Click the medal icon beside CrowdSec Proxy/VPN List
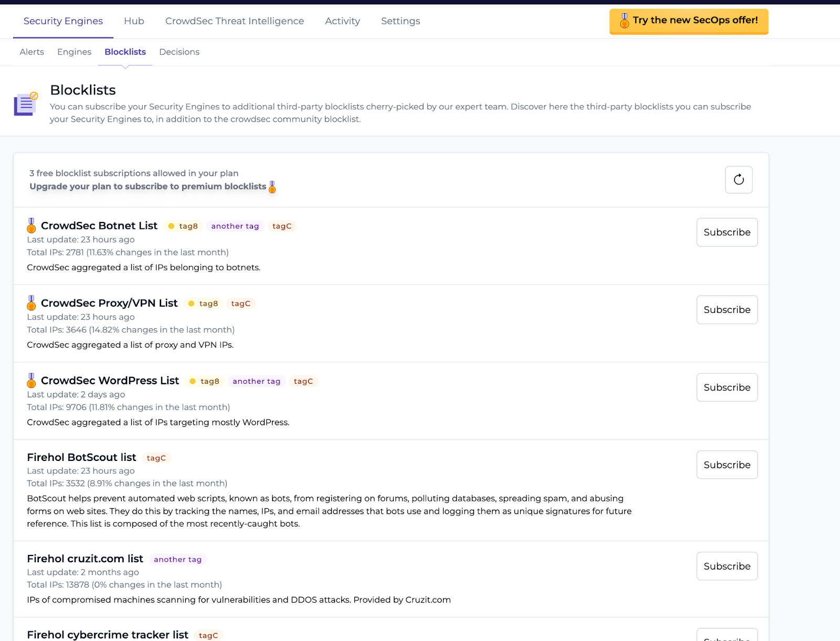840x641 pixels. (x=31, y=303)
